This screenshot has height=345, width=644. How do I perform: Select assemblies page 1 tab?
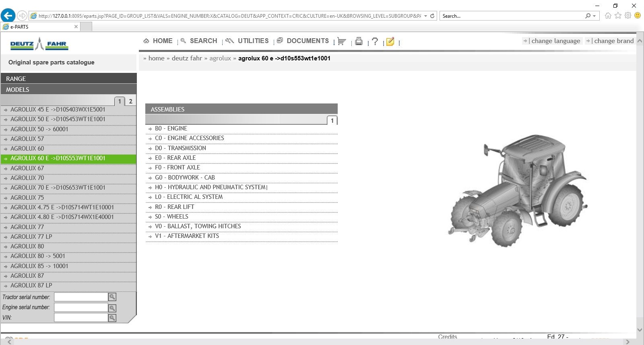point(332,120)
